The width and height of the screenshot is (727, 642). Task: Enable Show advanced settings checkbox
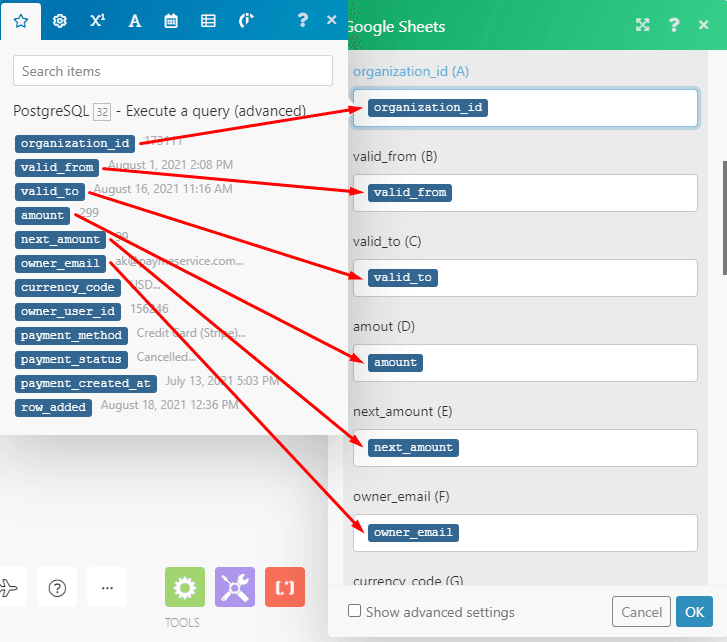(x=354, y=611)
